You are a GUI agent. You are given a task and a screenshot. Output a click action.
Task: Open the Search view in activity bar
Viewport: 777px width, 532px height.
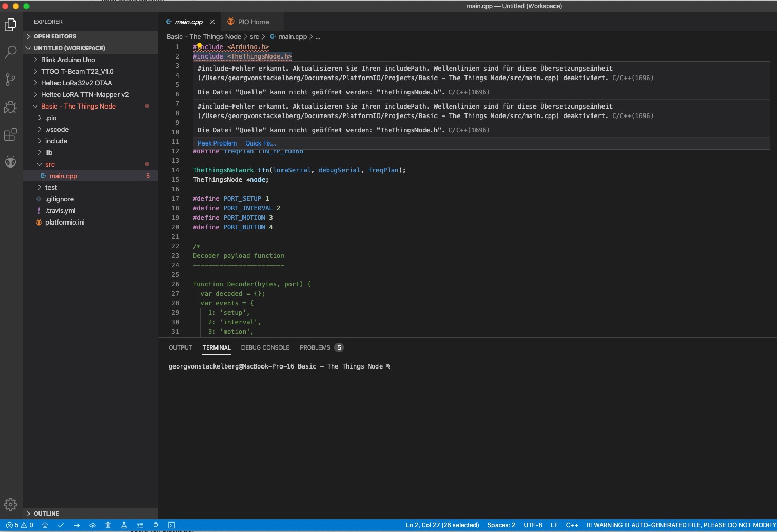click(11, 52)
